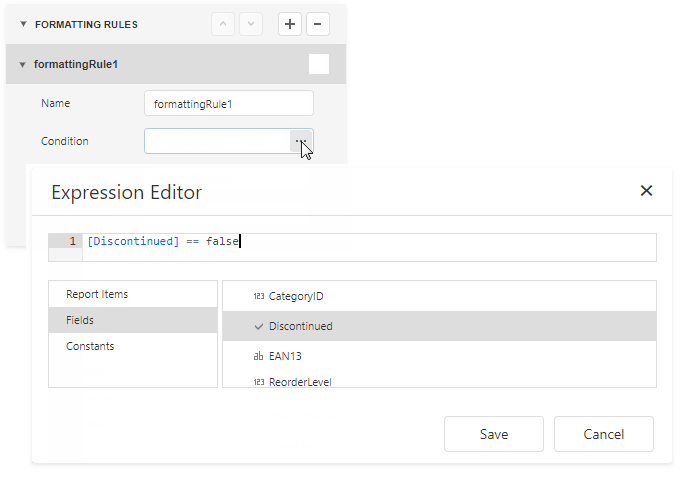
Task: Close the Expression Editor dialog
Action: [x=646, y=191]
